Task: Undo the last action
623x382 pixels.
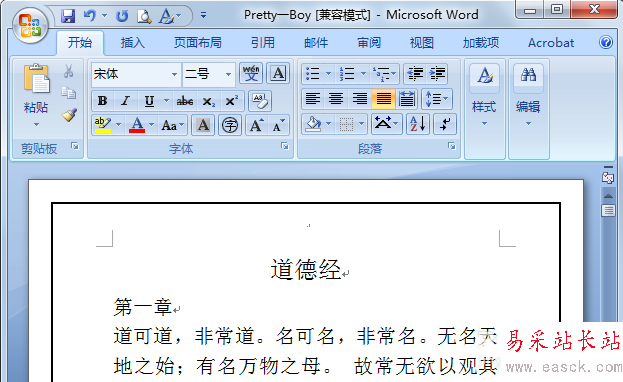Action: point(90,16)
